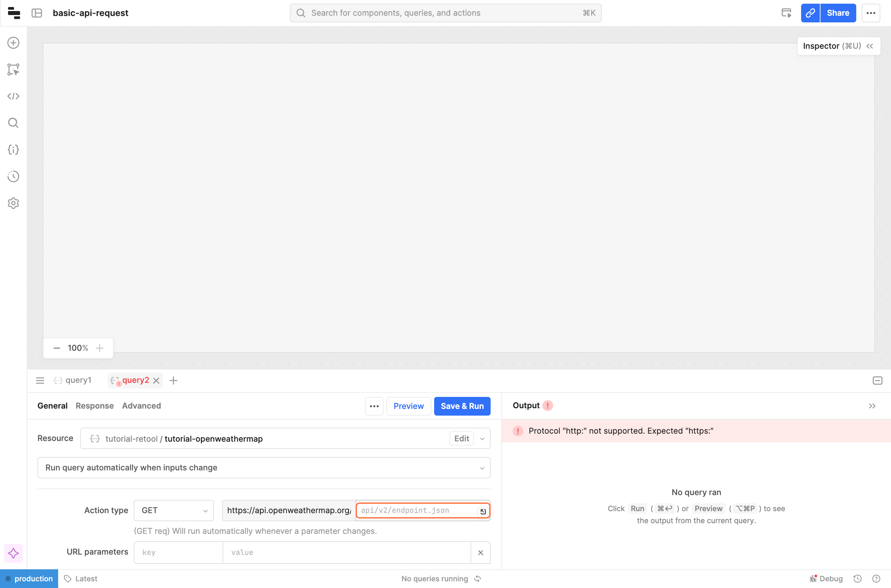This screenshot has height=588, width=891.
Task: Click the URL parameters key input field
Action: pos(178,552)
